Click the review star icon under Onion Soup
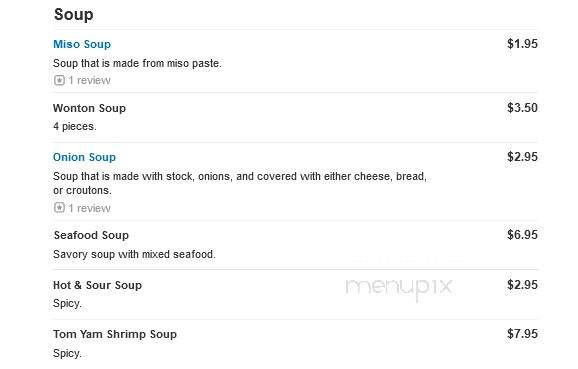The width and height of the screenshot is (578, 369). point(59,208)
